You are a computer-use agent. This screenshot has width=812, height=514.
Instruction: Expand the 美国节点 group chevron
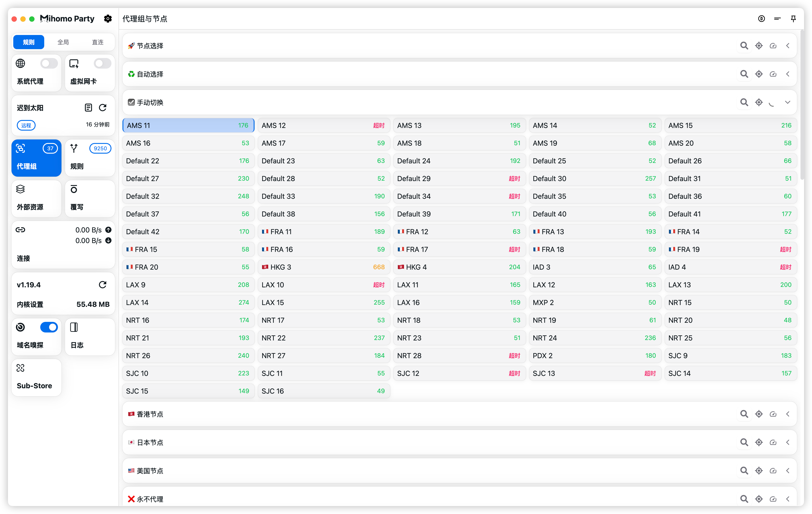click(x=787, y=471)
